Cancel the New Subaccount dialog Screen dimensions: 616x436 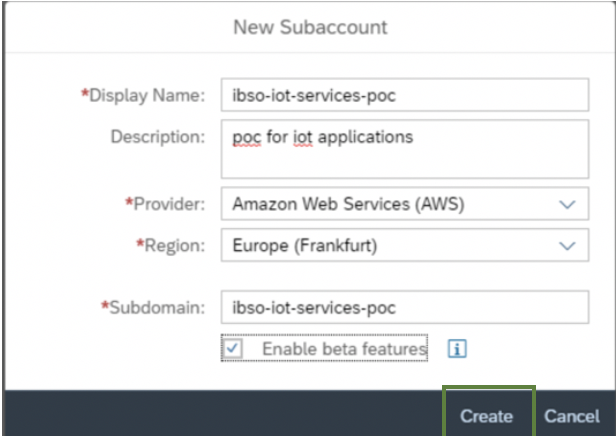[x=572, y=416]
